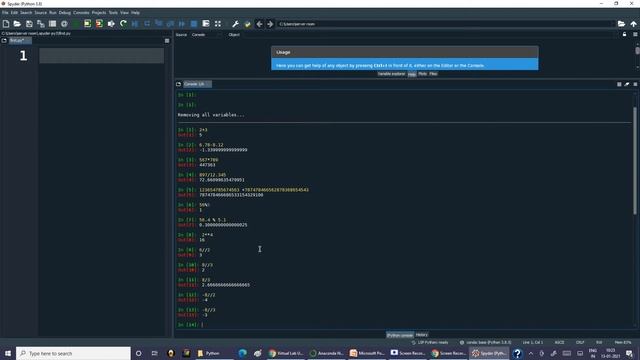This screenshot has height=360, width=640.
Task: Click the New file toolbar icon
Action: click(6, 24)
